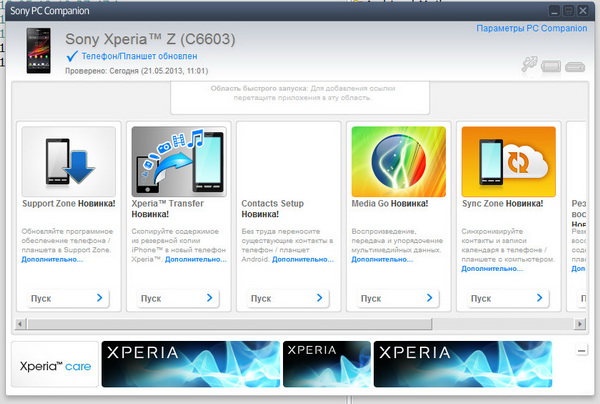
Task: Start Contacts Setup with Пуск button
Action: 288,298
